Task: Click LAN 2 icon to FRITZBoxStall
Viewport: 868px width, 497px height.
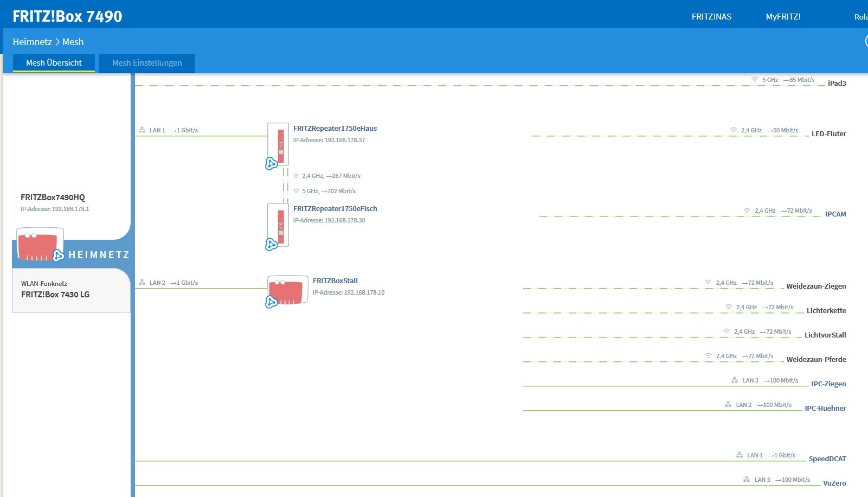Action: [142, 283]
